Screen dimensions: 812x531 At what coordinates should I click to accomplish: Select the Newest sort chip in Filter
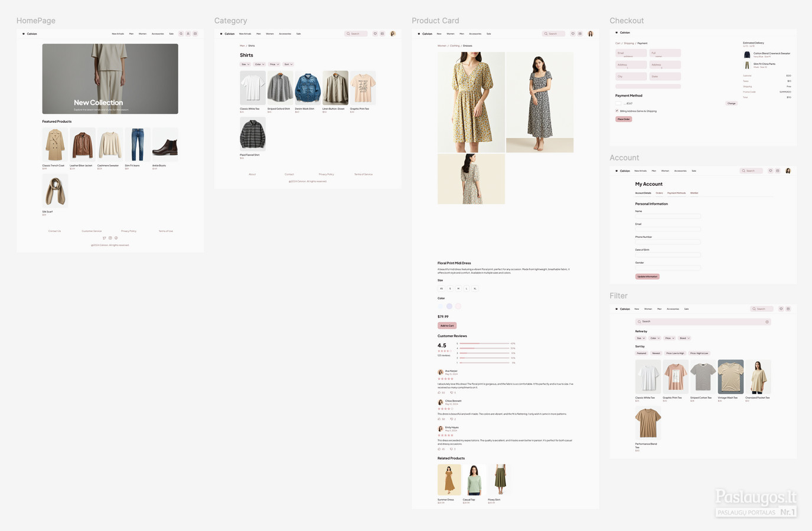point(656,353)
